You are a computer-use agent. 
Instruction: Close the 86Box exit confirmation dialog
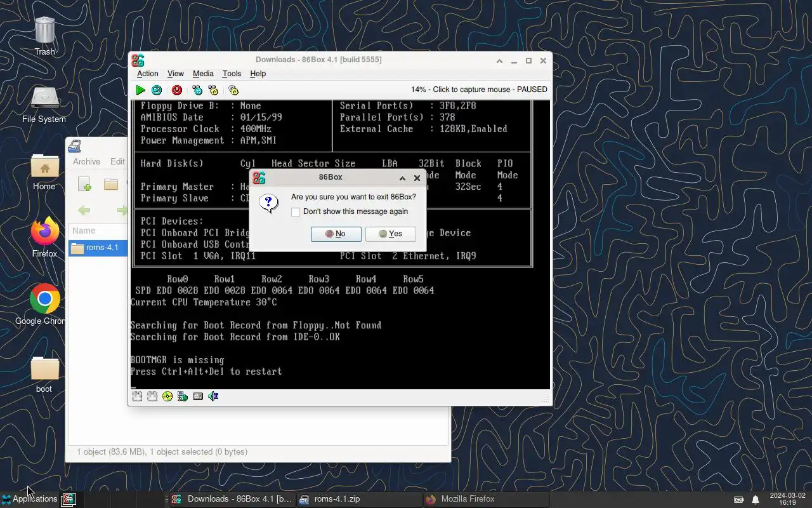click(x=417, y=178)
